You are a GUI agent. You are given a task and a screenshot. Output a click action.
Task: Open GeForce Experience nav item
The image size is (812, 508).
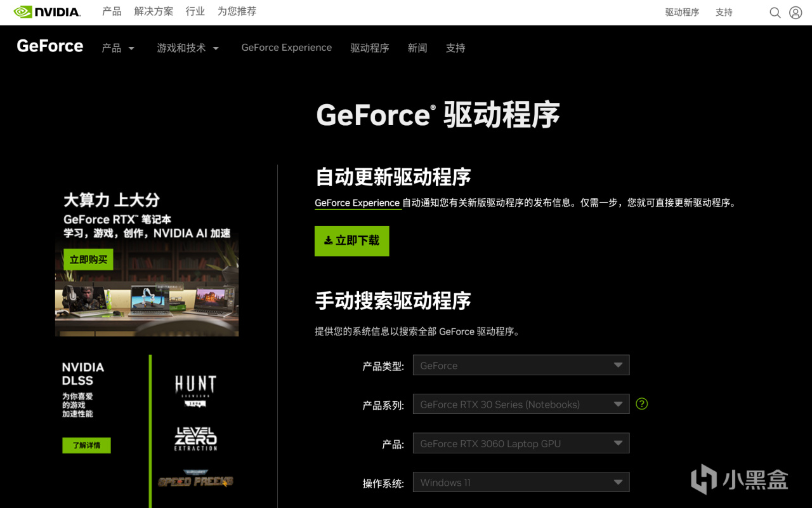pos(287,48)
